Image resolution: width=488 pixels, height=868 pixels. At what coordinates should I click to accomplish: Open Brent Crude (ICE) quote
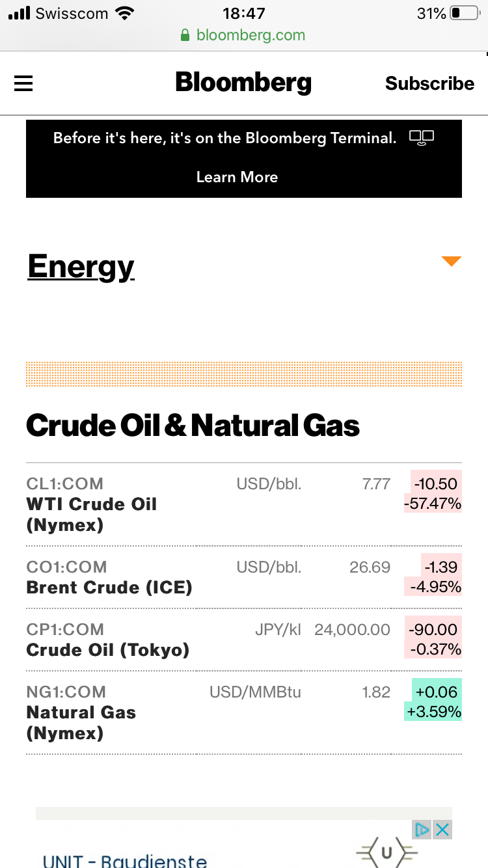point(109,588)
